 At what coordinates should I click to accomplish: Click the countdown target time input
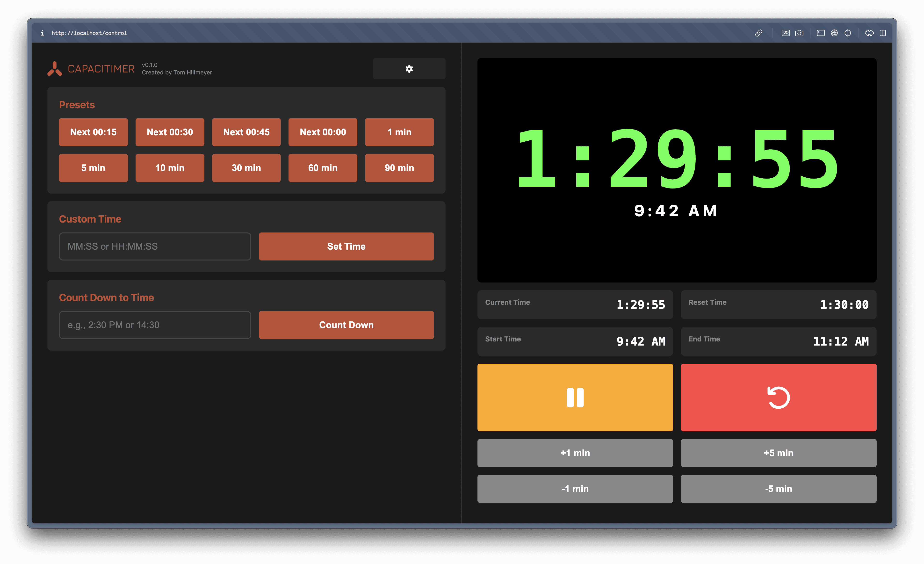pos(155,325)
